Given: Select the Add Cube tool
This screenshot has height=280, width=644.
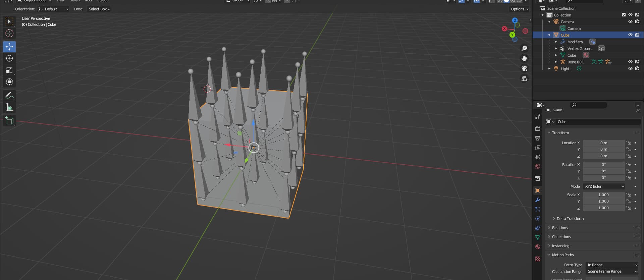Looking at the screenshot, I should pyautogui.click(x=9, y=120).
